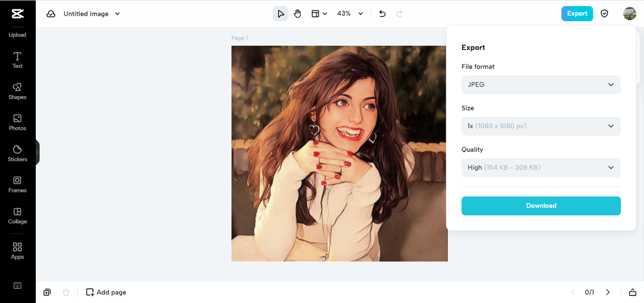Open the 43% zoom dropdown

(350, 14)
